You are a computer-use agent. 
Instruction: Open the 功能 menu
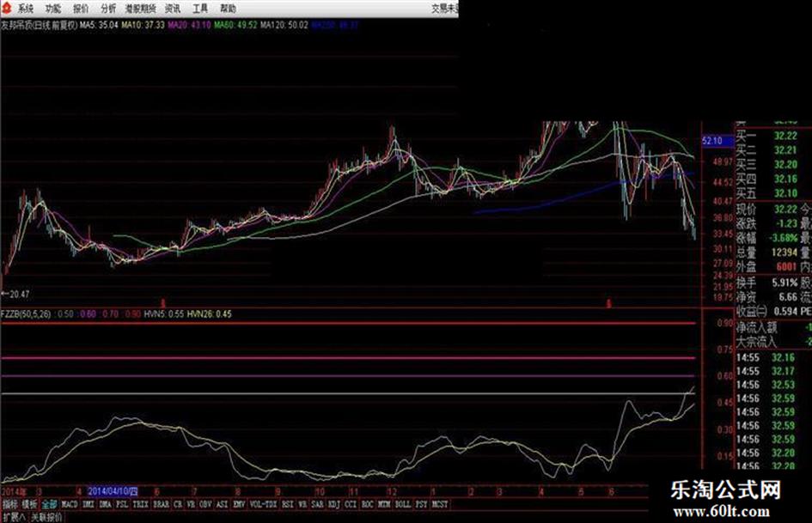click(52, 9)
